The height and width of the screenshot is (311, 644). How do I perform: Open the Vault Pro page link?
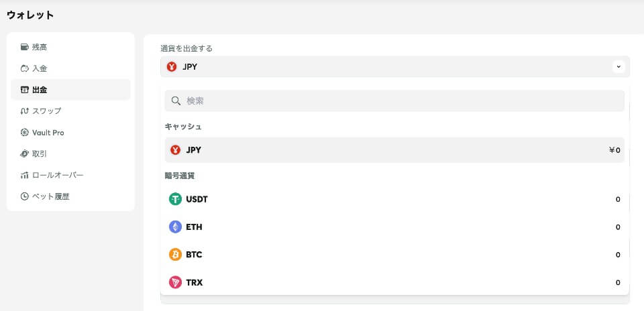(48, 133)
